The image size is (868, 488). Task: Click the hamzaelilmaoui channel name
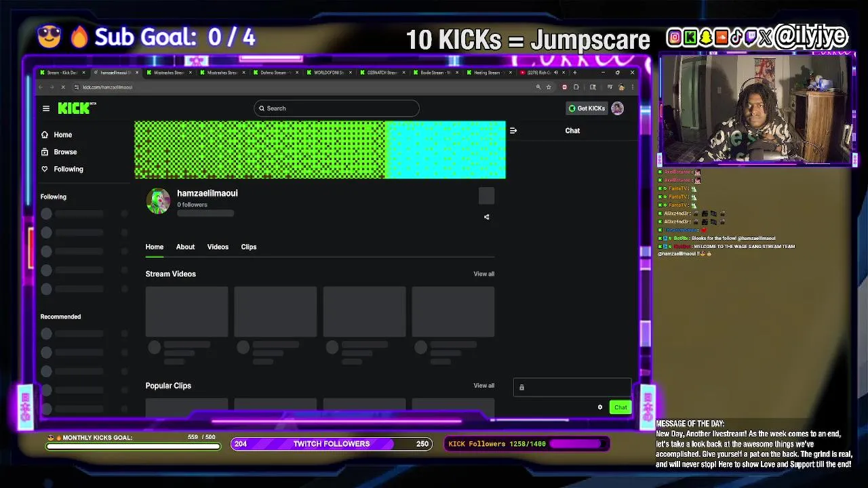pyautogui.click(x=208, y=193)
